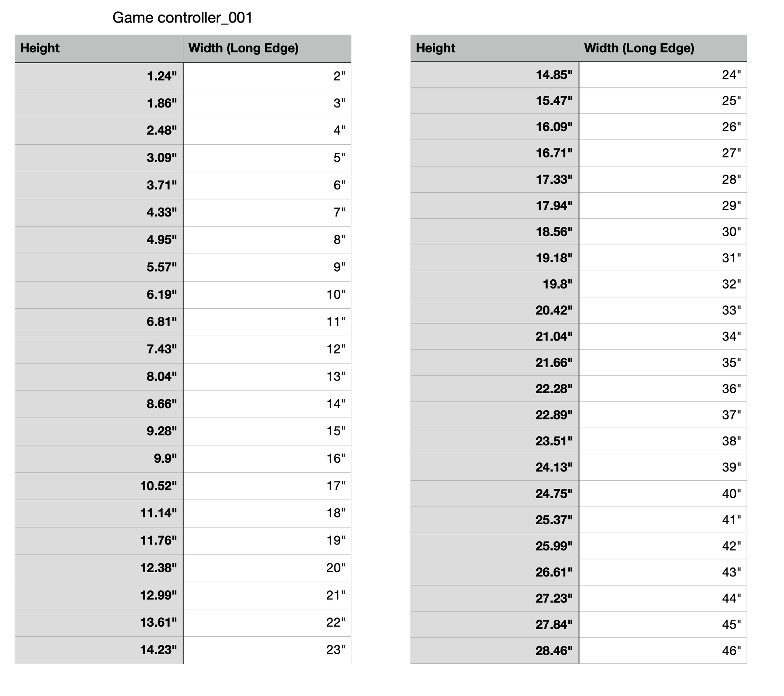This screenshot has height=696, width=784.
Task: Select the height cell reading 24.75"
Action: pyautogui.click(x=494, y=494)
